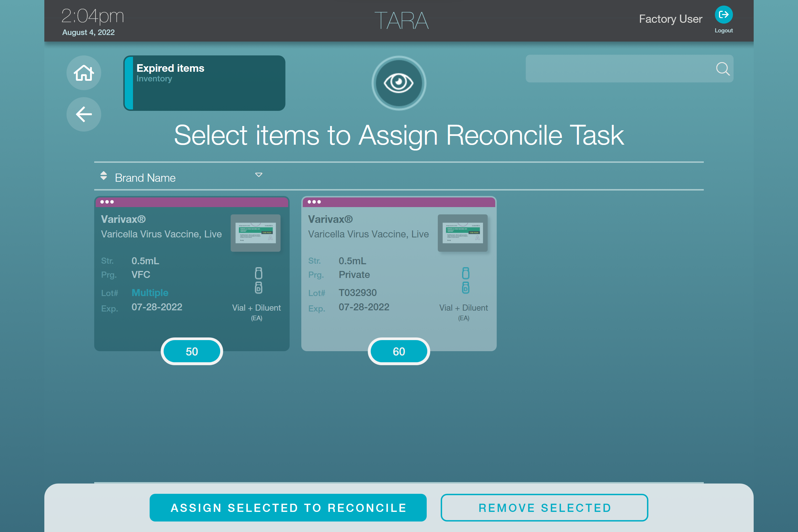
Task: Click the Multiple lot number link
Action: [150, 293]
